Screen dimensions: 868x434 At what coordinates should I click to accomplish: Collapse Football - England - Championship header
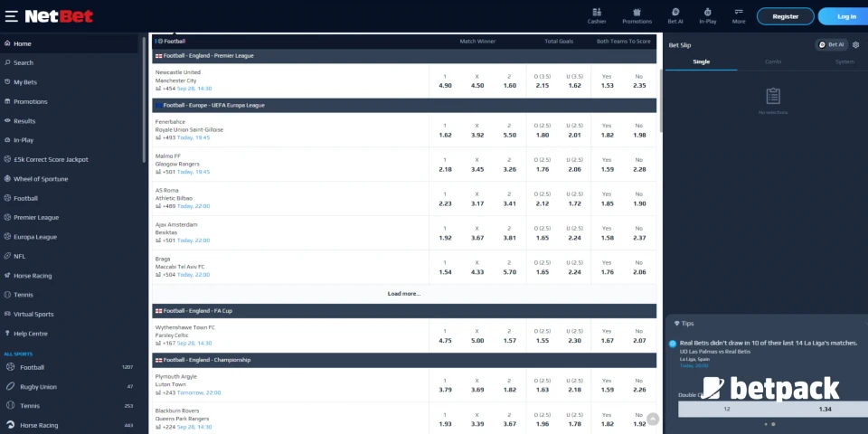tap(404, 360)
